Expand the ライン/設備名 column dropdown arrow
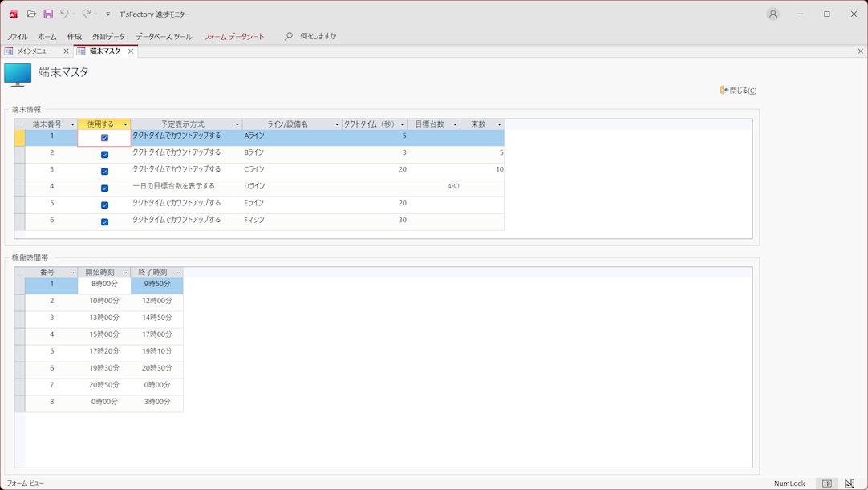Image resolution: width=868 pixels, height=490 pixels. click(337, 125)
